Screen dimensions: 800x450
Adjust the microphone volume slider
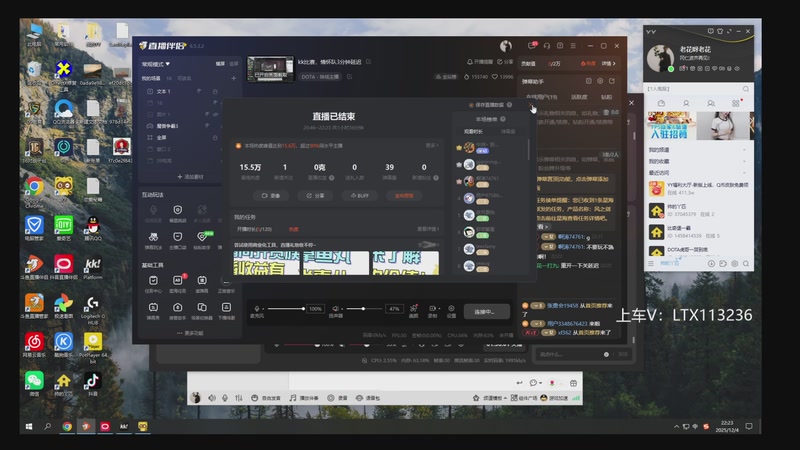286,309
